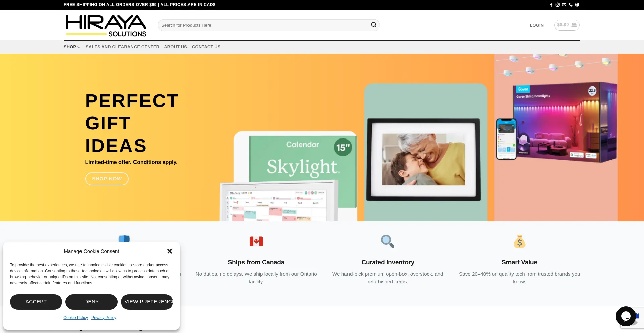Open Sales and Clearance Center

(x=122, y=47)
